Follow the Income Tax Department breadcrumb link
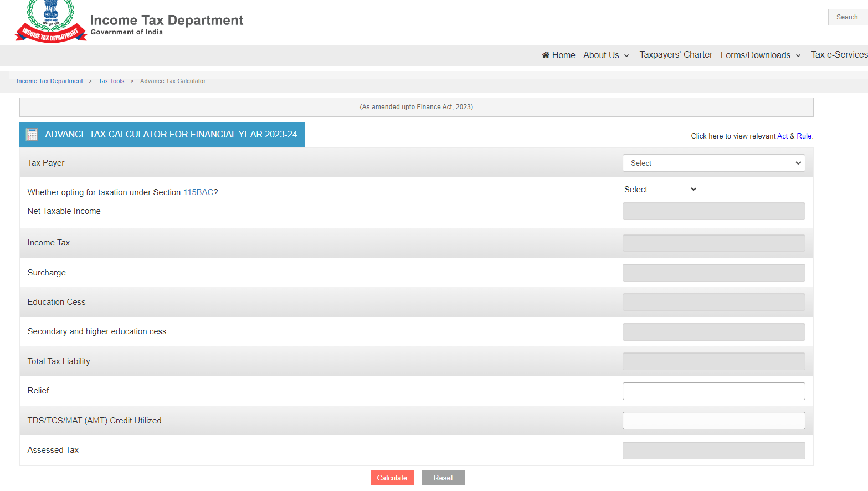The width and height of the screenshot is (868, 491). coord(50,81)
